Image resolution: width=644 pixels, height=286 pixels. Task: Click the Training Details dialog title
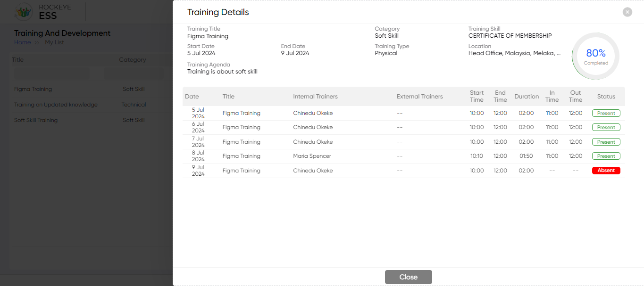[218, 12]
